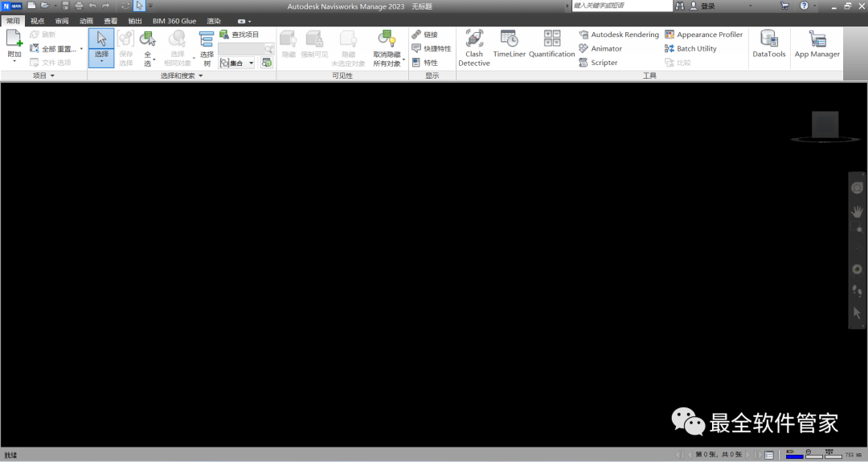The height and width of the screenshot is (462, 868).
Task: Expand the 取消隐藏所有对象 dropdown
Action: 404,59
